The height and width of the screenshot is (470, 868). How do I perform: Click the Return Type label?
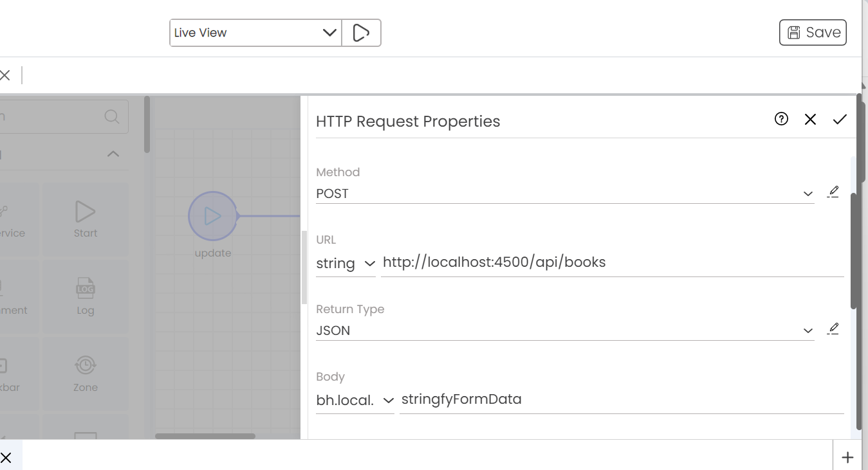350,309
